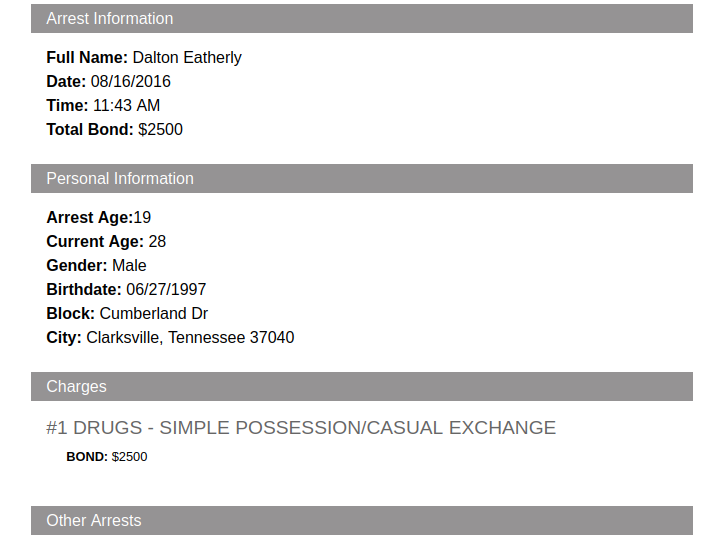Screen dimensions: 711x542
Task: Click the Arrest Age value 19
Action: tap(142, 218)
